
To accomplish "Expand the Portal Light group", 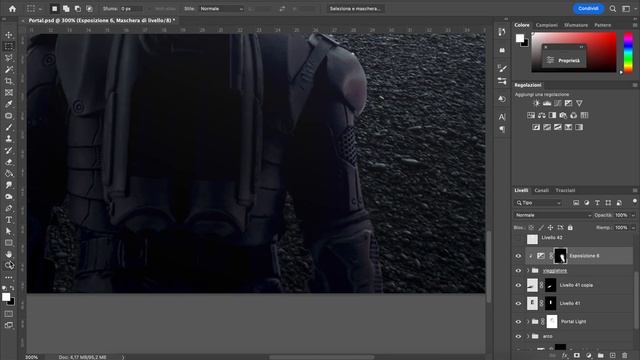I will (x=528, y=322).
